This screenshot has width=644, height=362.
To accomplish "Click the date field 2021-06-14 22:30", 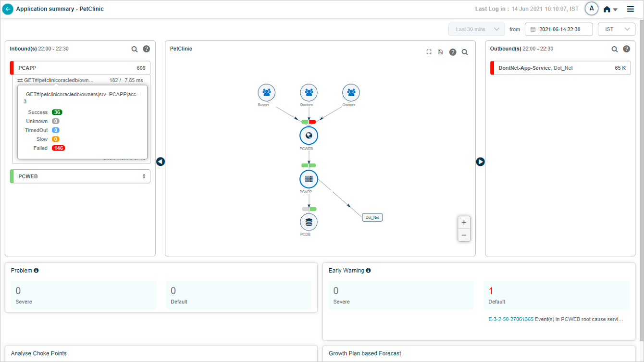I will click(558, 29).
